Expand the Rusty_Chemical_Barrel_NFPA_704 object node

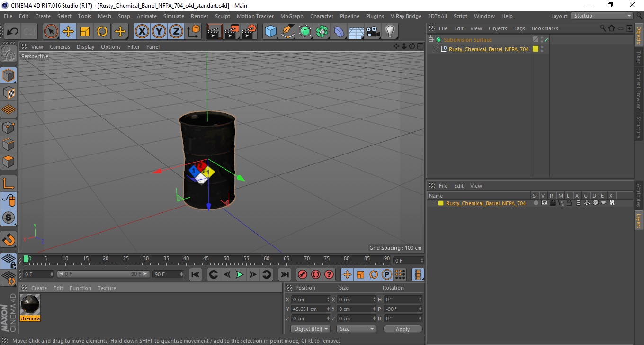pos(436,49)
